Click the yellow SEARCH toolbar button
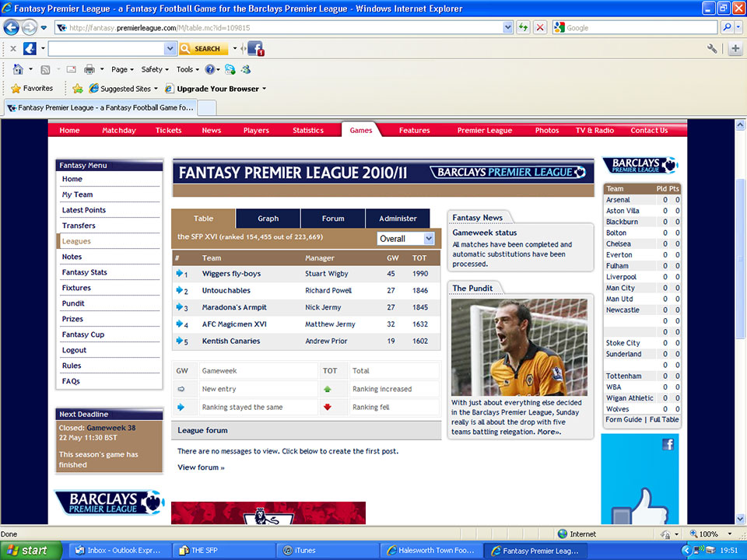The width and height of the screenshot is (747, 560). [x=203, y=49]
